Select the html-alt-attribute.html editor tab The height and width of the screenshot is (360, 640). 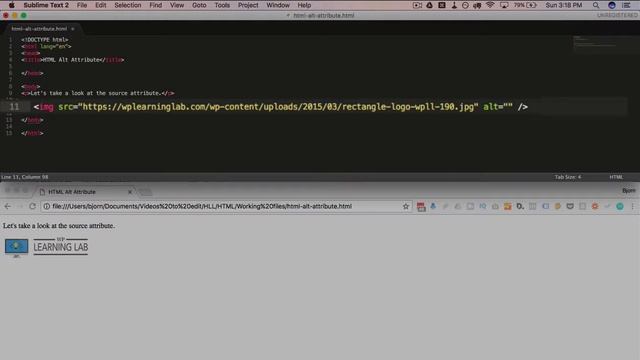coord(39,29)
